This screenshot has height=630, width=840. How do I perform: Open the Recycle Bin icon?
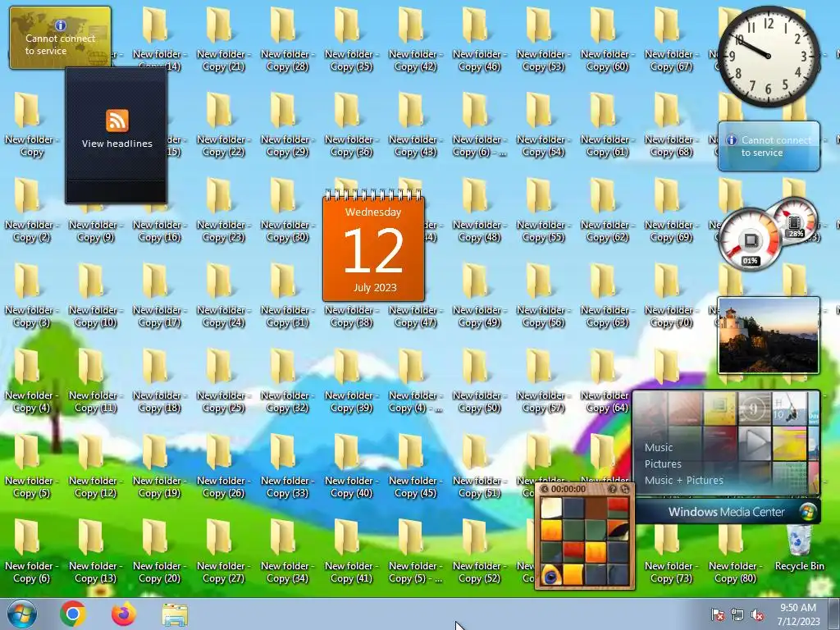click(799, 547)
